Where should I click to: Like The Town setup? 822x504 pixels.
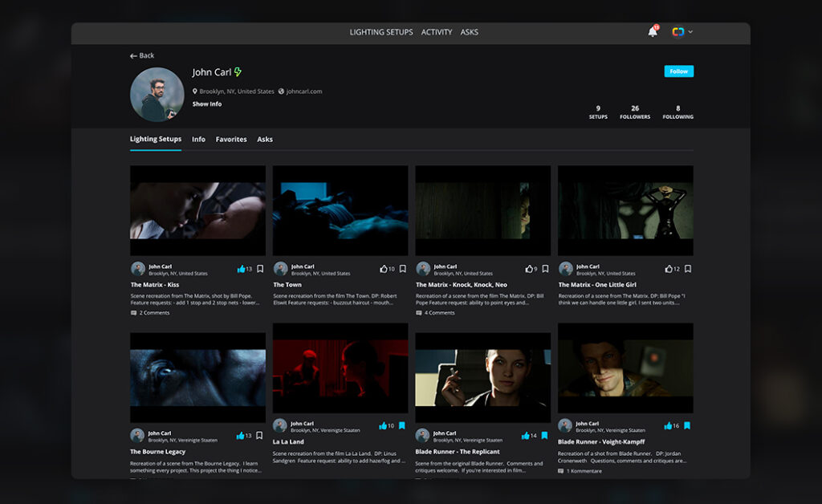[384, 269]
